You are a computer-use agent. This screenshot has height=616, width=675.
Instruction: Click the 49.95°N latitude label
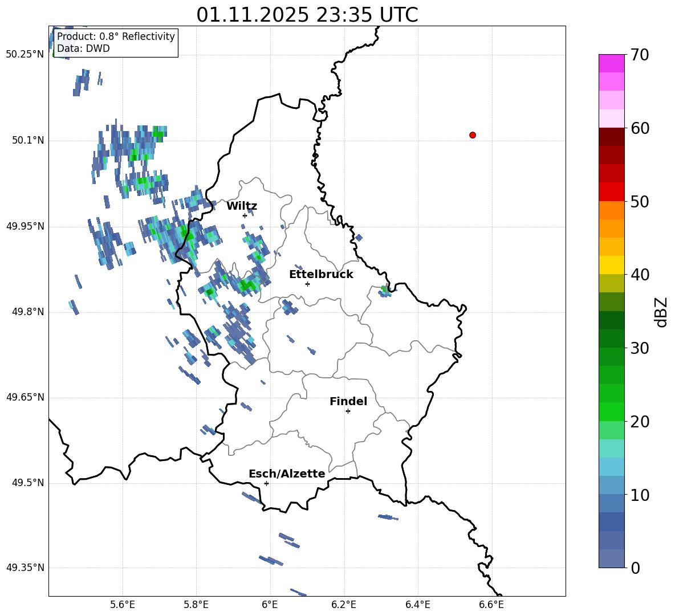[25, 226]
